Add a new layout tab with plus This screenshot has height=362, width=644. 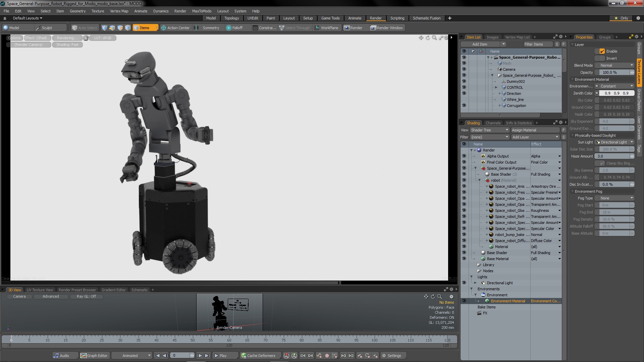(x=450, y=18)
